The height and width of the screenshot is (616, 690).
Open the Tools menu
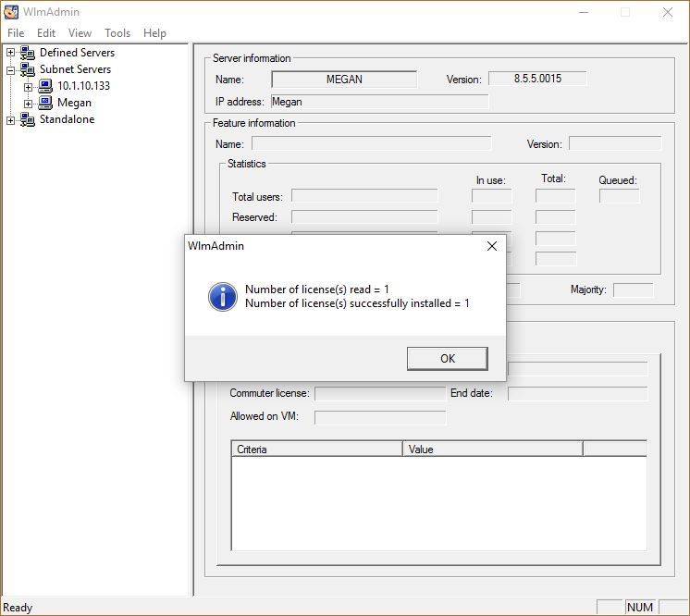(117, 33)
